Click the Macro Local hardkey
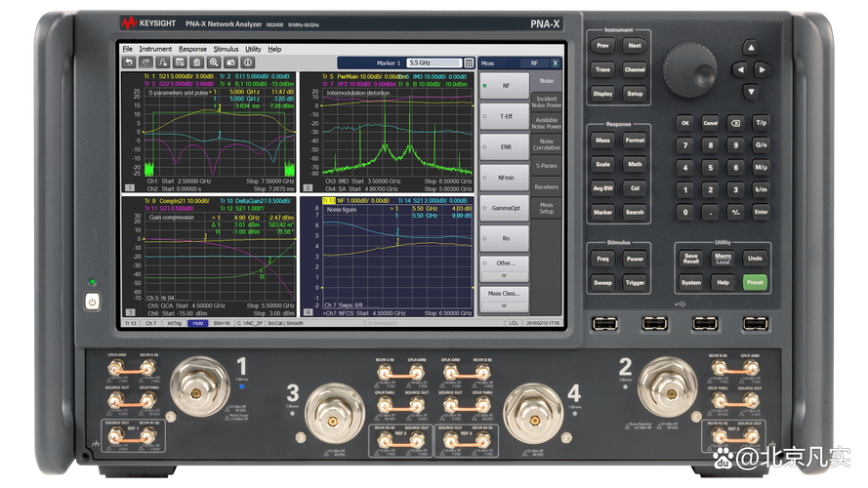This screenshot has height=488, width=868. click(723, 259)
